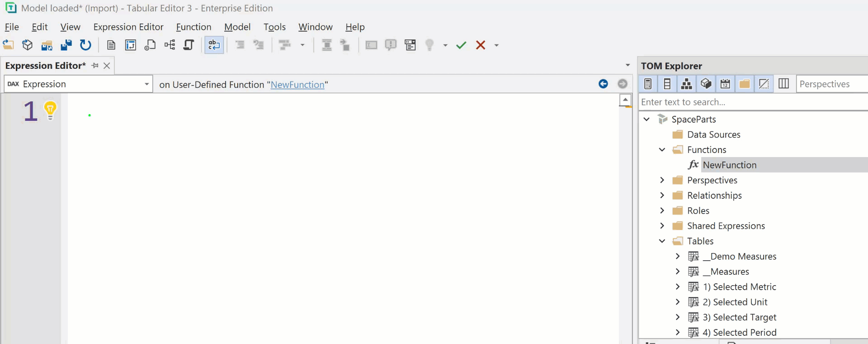Toggle partitions cube icon in TOM Explorer
Image resolution: width=868 pixels, height=344 pixels.
click(x=706, y=84)
